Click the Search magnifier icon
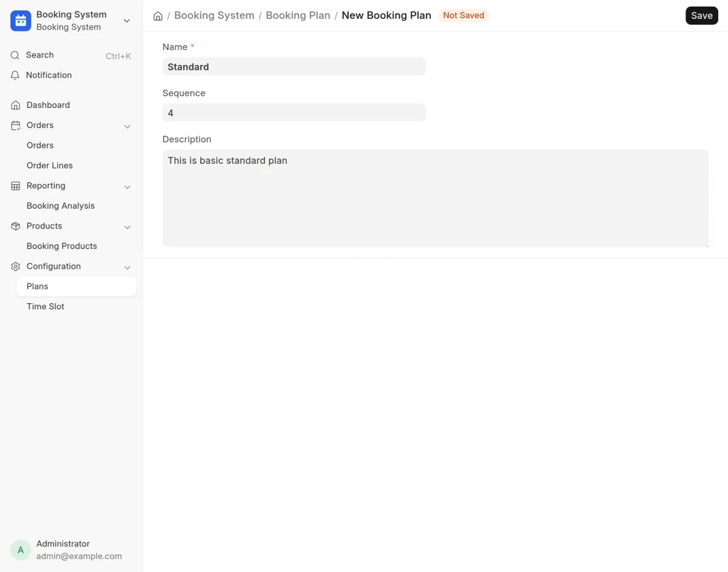The width and height of the screenshot is (728, 572). coord(15,55)
